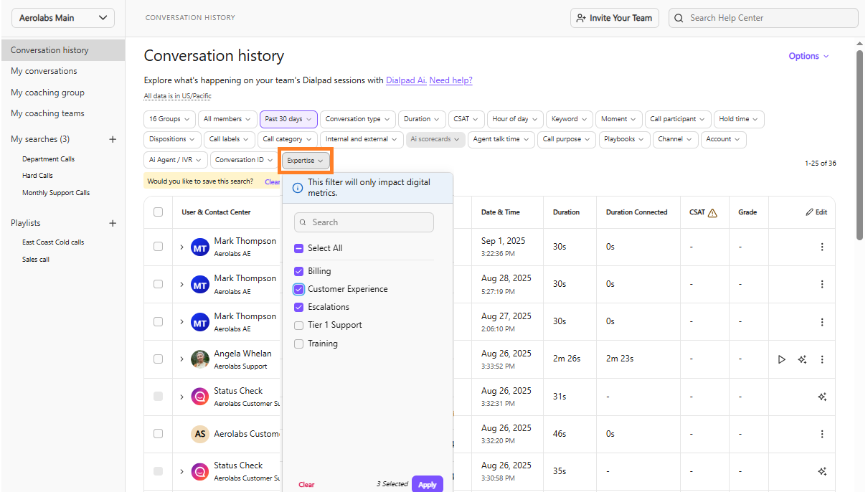
Task: Open the Options dropdown at top right
Action: pos(808,56)
